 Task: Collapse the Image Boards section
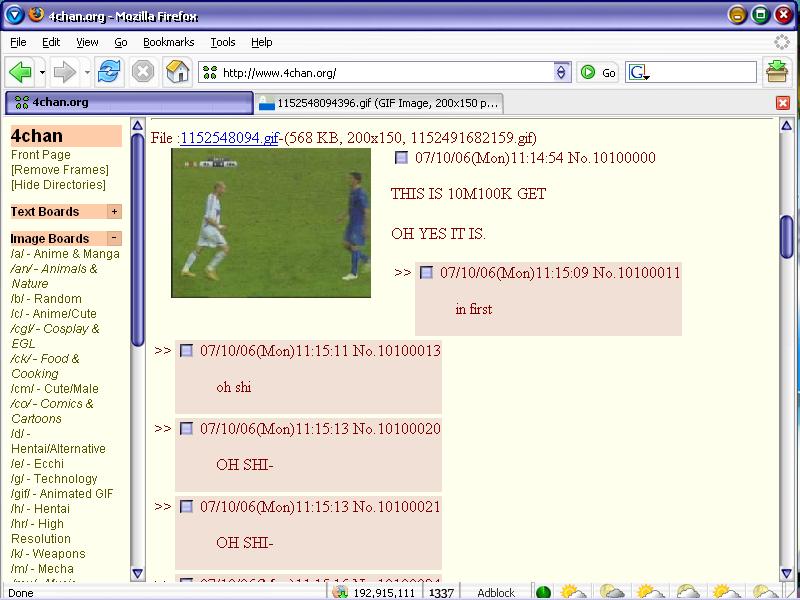point(114,238)
